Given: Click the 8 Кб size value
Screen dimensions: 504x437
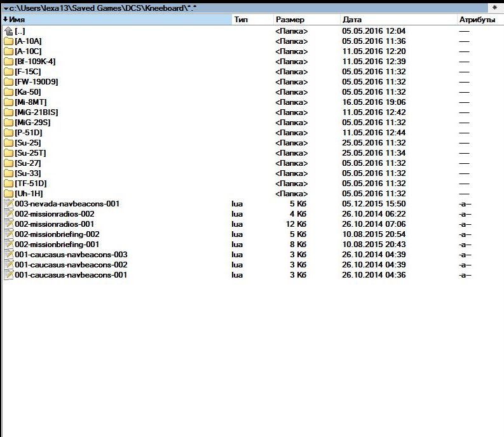Looking at the screenshot, I should pos(298,245).
